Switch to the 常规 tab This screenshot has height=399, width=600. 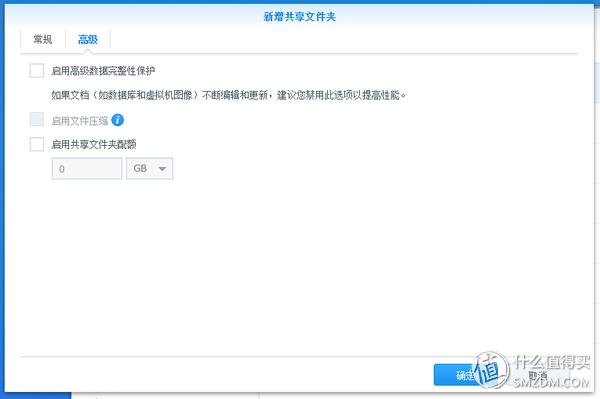[42, 39]
